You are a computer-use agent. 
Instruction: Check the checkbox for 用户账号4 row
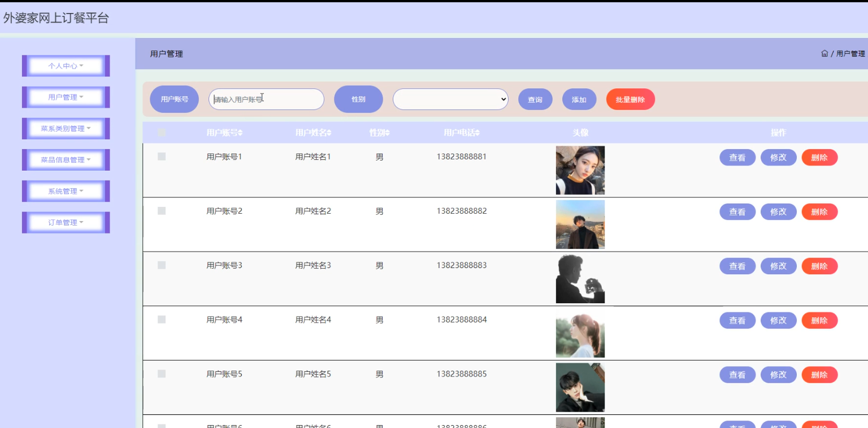click(x=162, y=319)
